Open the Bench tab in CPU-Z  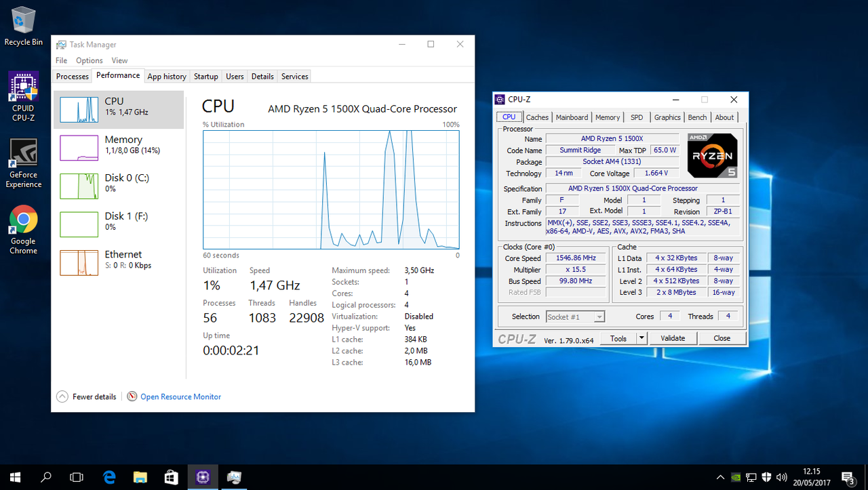point(697,117)
